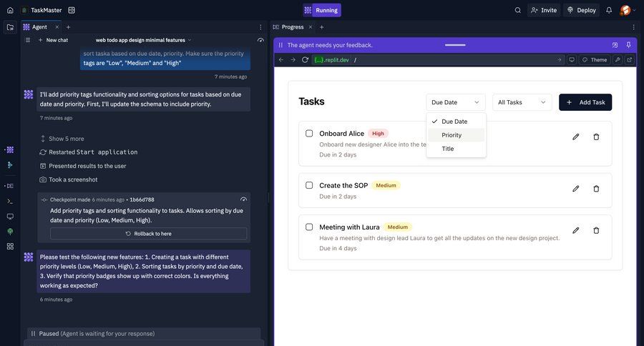Open the notifications bell
The image size is (644, 346).
pyautogui.click(x=609, y=10)
